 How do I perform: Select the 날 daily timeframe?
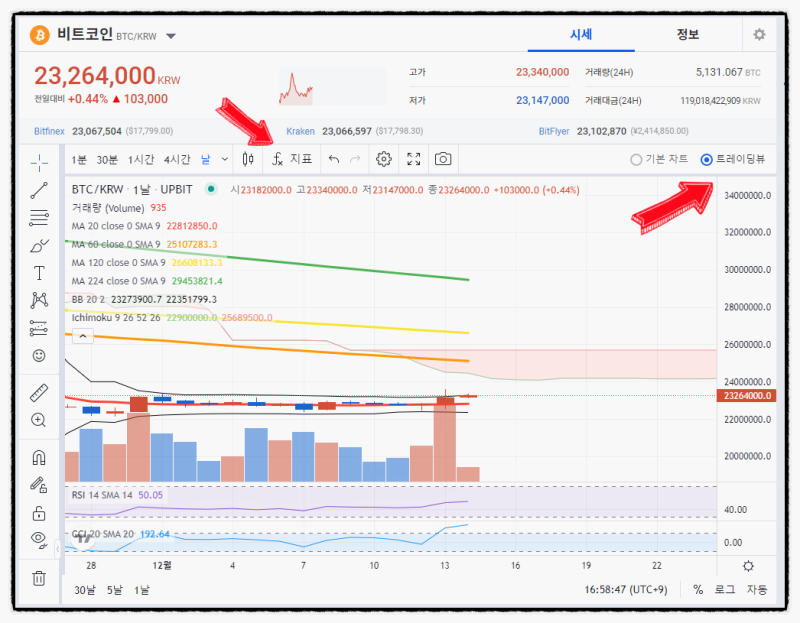pos(206,160)
